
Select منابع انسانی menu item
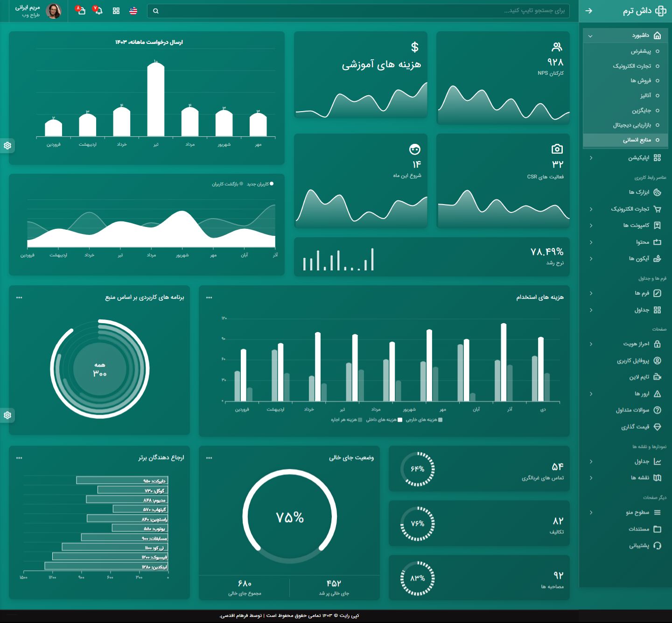pyautogui.click(x=626, y=140)
